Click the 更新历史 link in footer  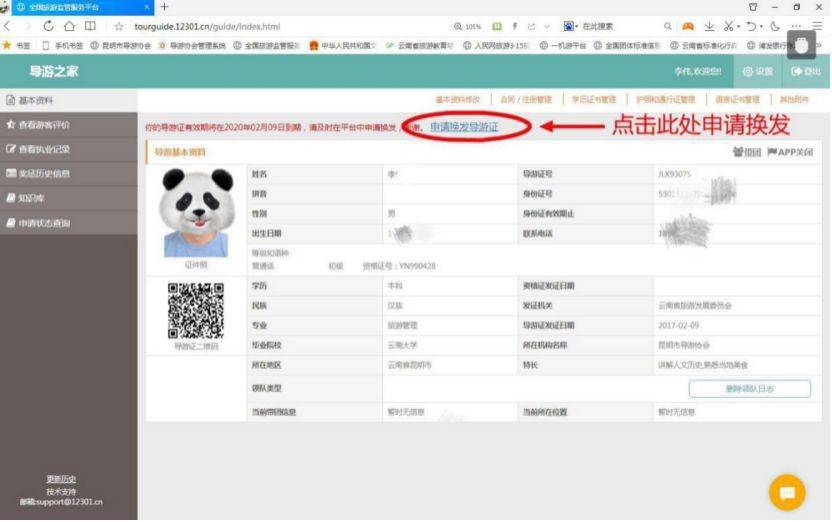point(61,479)
